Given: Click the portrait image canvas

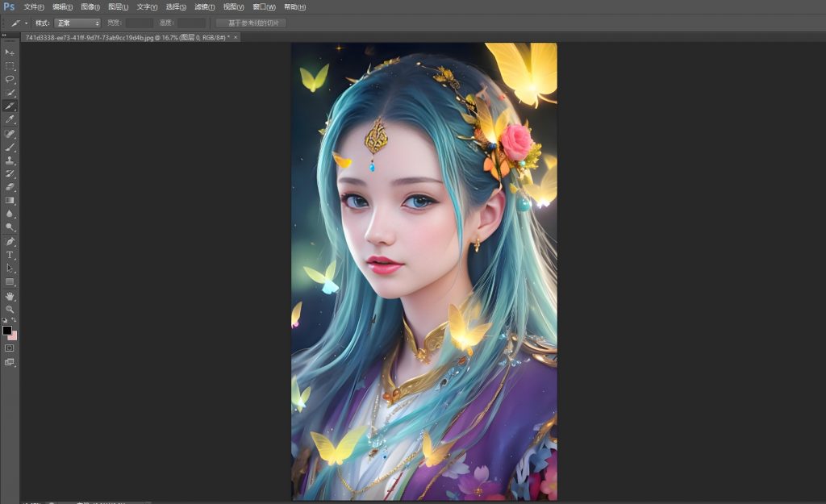Looking at the screenshot, I should 424,271.
